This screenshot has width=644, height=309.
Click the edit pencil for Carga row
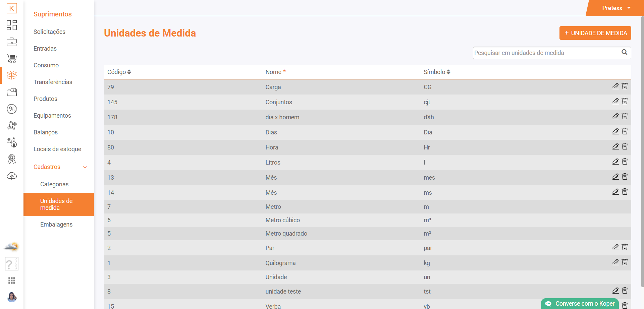(x=615, y=86)
